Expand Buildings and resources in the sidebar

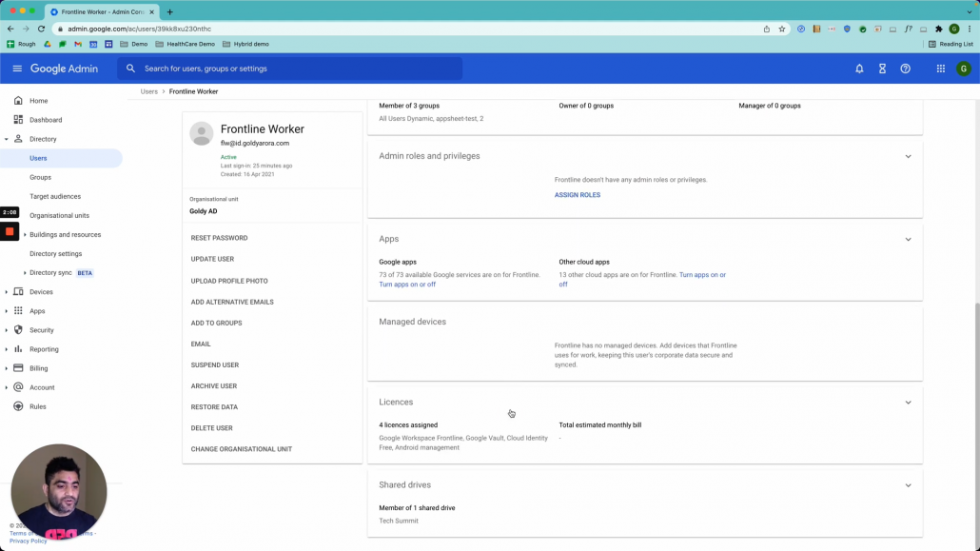point(25,234)
